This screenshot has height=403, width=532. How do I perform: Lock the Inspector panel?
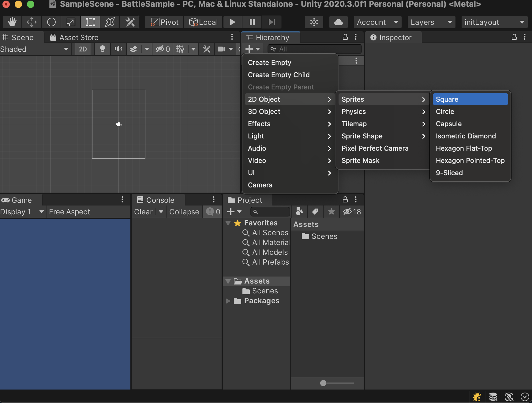[x=514, y=37]
